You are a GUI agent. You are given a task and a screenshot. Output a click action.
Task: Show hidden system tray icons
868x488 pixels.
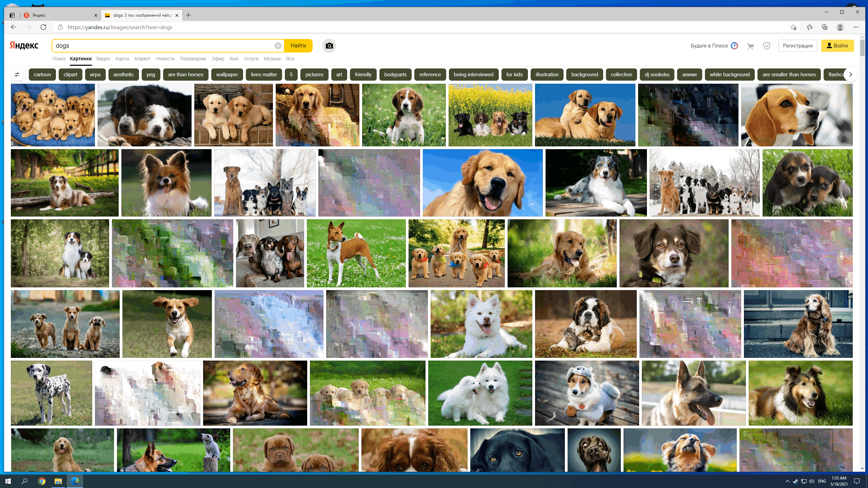tap(787, 481)
